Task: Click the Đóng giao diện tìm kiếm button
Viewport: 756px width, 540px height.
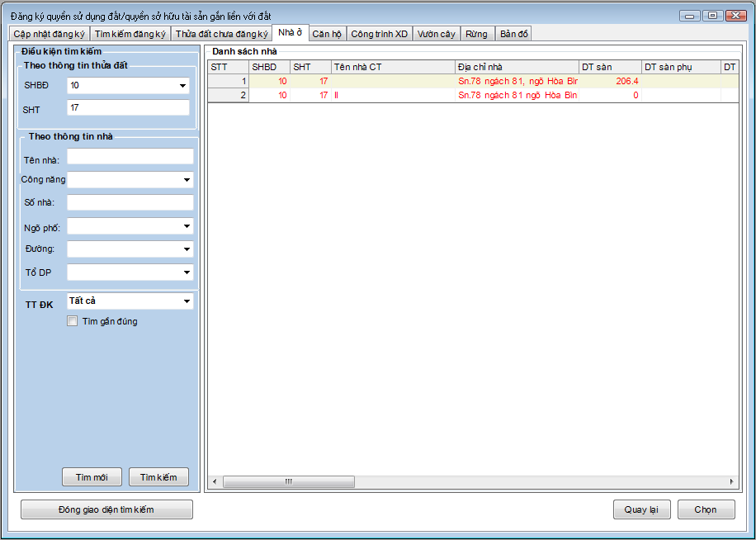Action: coord(106,509)
